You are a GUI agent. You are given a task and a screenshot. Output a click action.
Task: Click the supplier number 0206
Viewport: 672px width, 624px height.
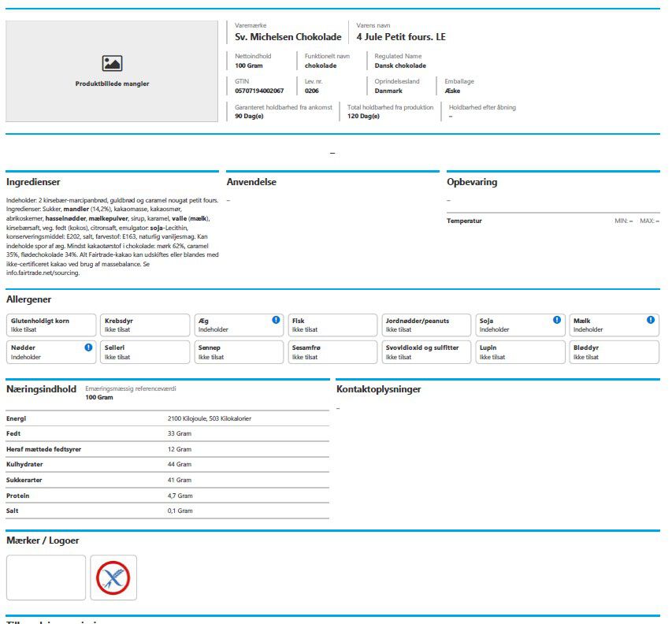pyautogui.click(x=311, y=91)
